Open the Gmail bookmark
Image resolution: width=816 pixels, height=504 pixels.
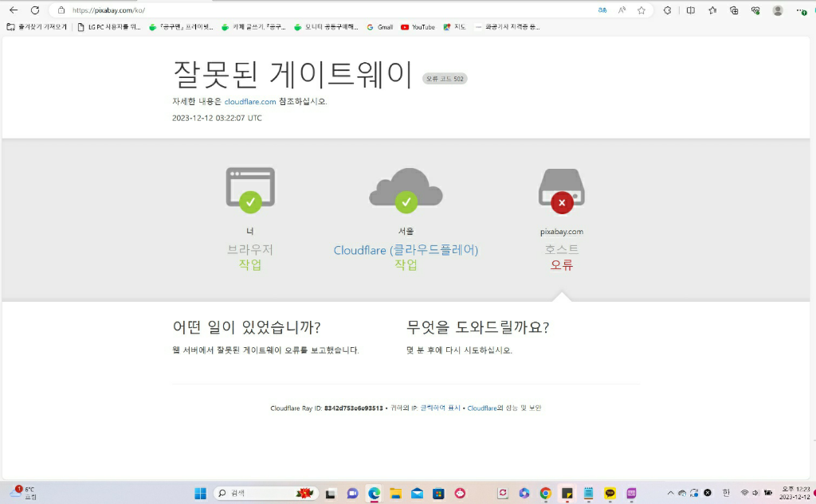pyautogui.click(x=379, y=27)
